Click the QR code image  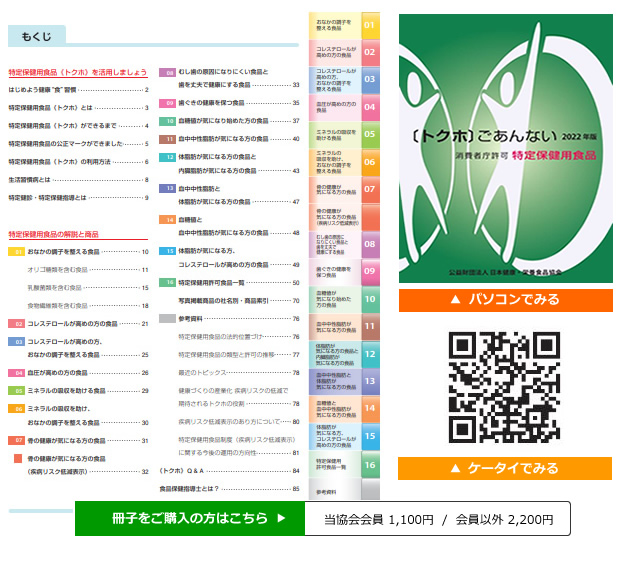[x=504, y=387]
